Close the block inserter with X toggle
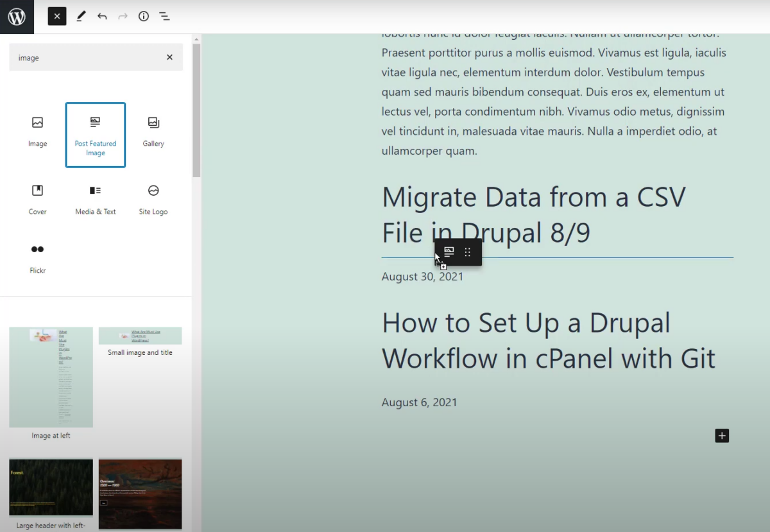The height and width of the screenshot is (532, 770). (x=57, y=17)
